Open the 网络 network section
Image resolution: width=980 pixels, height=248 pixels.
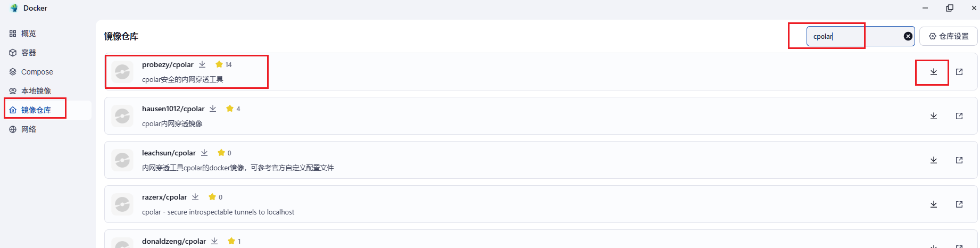pos(28,129)
